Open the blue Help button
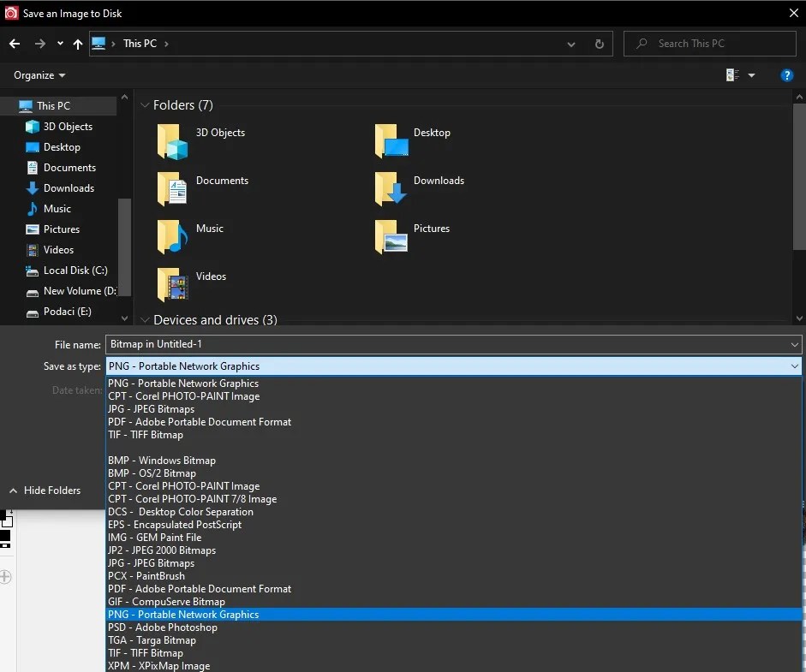 pos(786,75)
